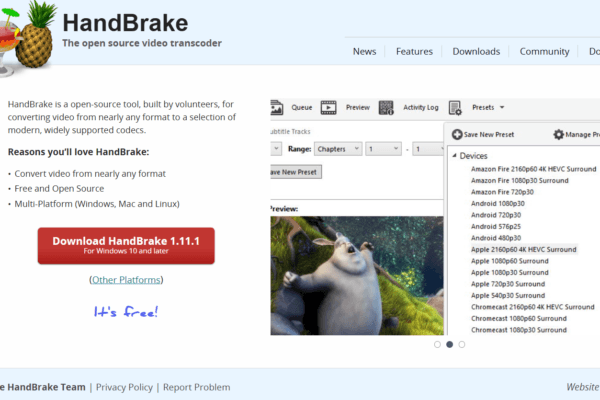Select Chromecast 1080p30 Surround preset
The height and width of the screenshot is (400, 600).
tap(519, 330)
